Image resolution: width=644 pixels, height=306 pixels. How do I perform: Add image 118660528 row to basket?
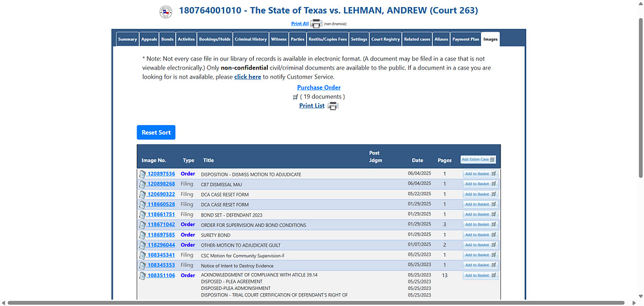coord(480,204)
